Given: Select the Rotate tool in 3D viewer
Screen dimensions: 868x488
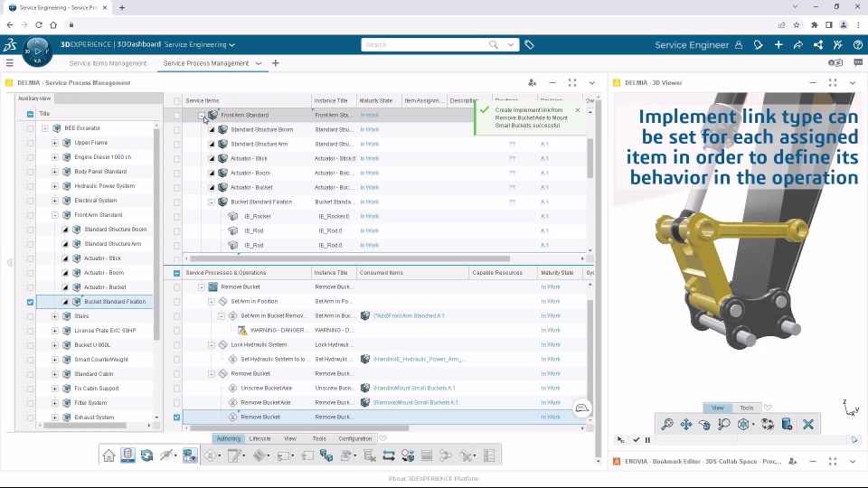Looking at the screenshot, I should coord(704,425).
